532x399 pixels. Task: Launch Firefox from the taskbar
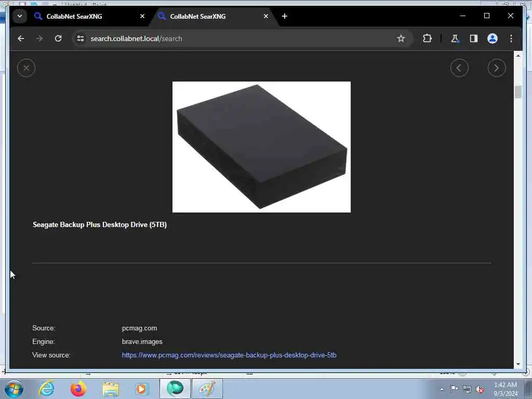[x=78, y=389]
